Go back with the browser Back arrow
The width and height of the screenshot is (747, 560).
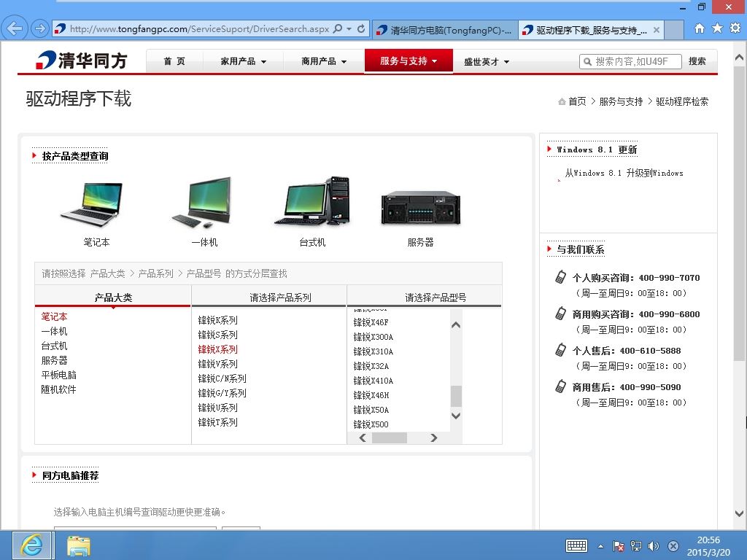pyautogui.click(x=15, y=28)
